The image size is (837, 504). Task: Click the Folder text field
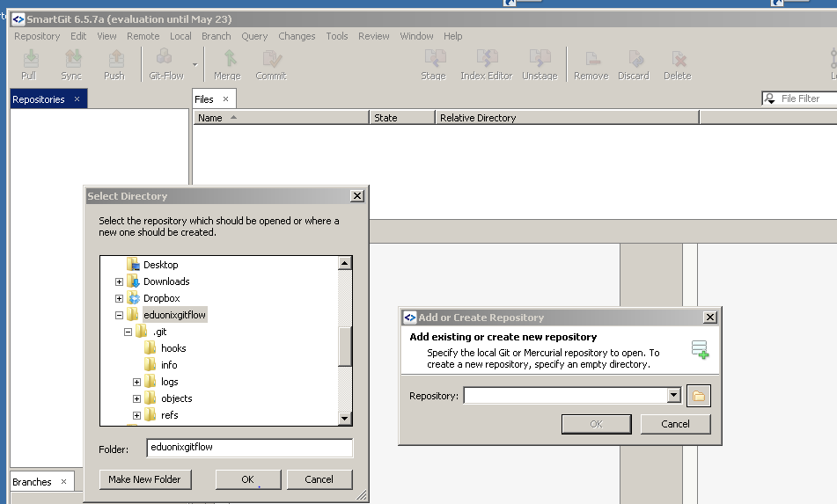click(x=250, y=448)
